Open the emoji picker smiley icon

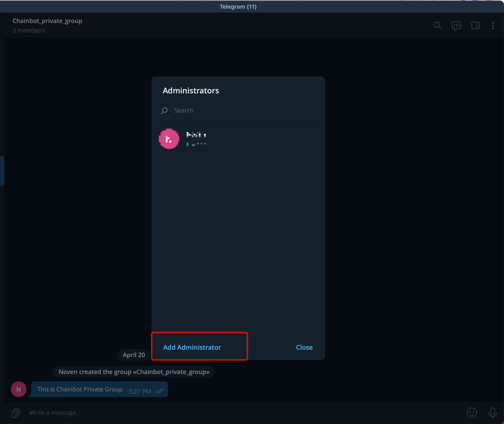pyautogui.click(x=472, y=413)
